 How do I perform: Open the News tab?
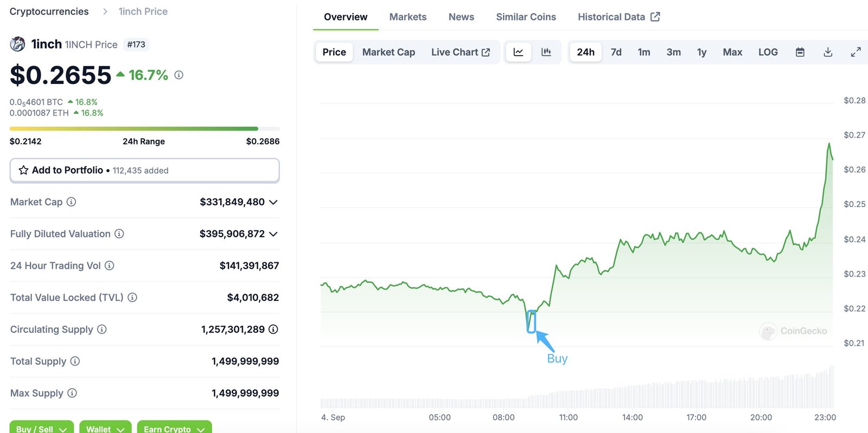point(461,17)
